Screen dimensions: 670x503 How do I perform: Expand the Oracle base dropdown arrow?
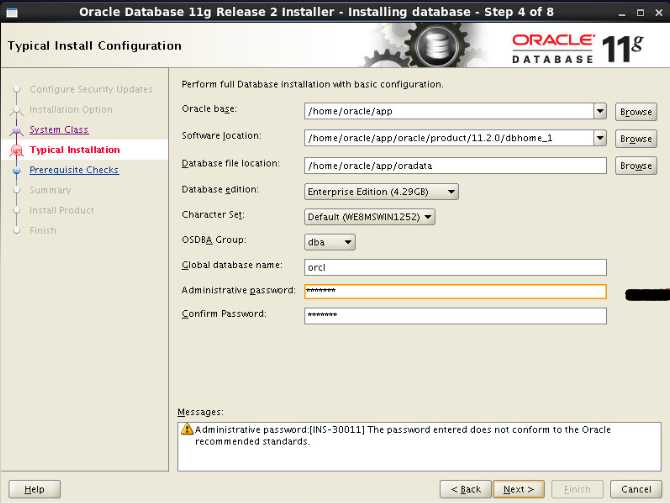click(600, 111)
